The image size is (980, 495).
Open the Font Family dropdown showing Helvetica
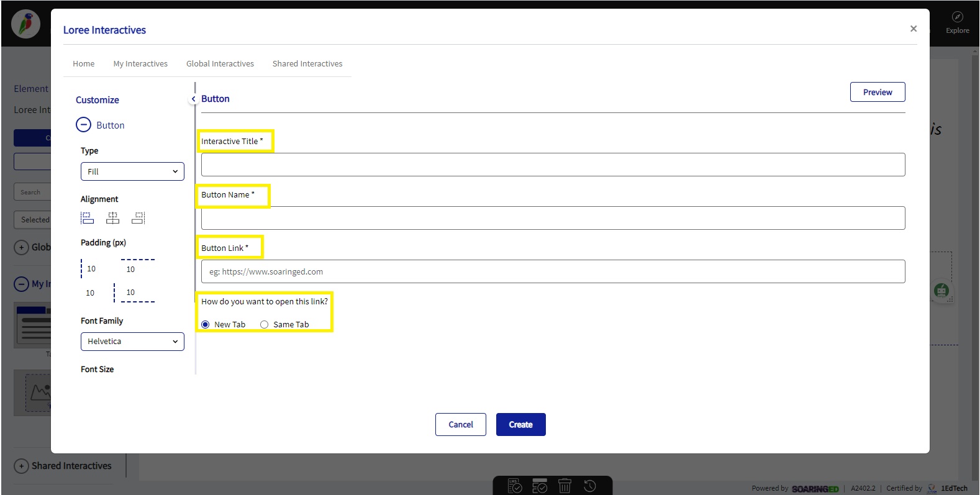132,342
